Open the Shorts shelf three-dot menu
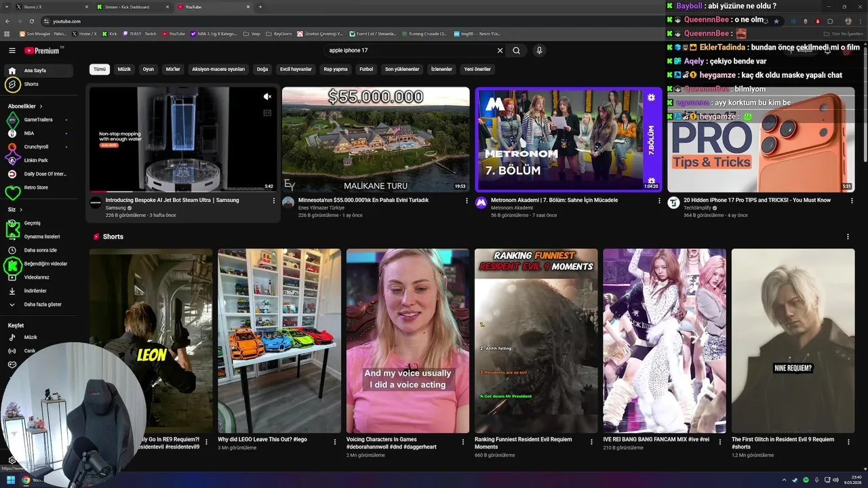 point(848,237)
